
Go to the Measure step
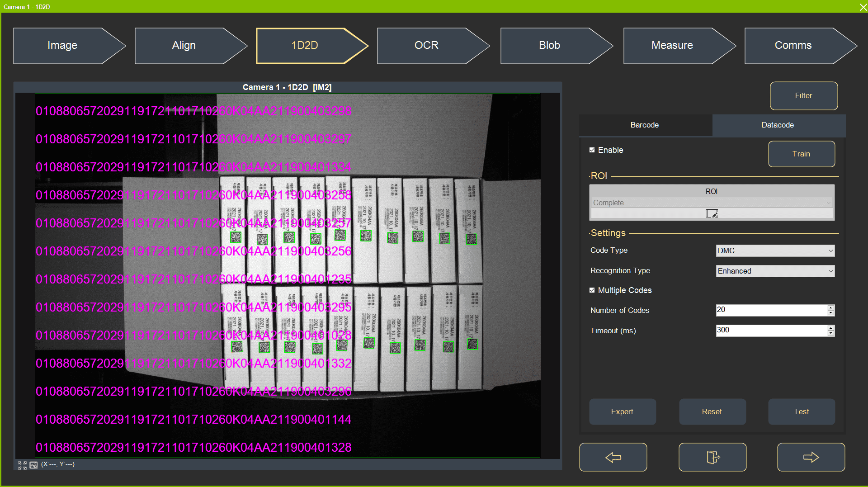[679, 46]
